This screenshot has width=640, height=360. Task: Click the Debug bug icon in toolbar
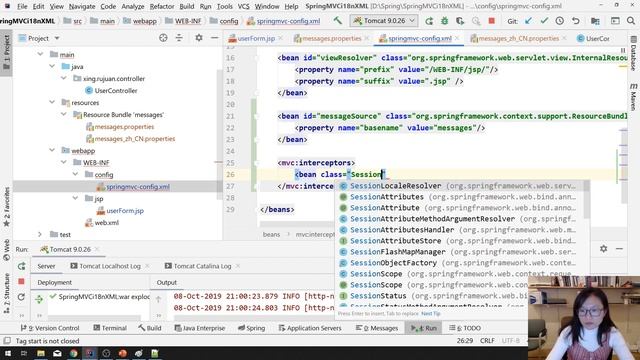[x=444, y=21]
